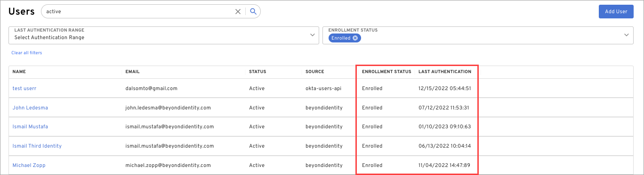Sort by the Source column header
The image size is (644, 175).
pyautogui.click(x=315, y=72)
